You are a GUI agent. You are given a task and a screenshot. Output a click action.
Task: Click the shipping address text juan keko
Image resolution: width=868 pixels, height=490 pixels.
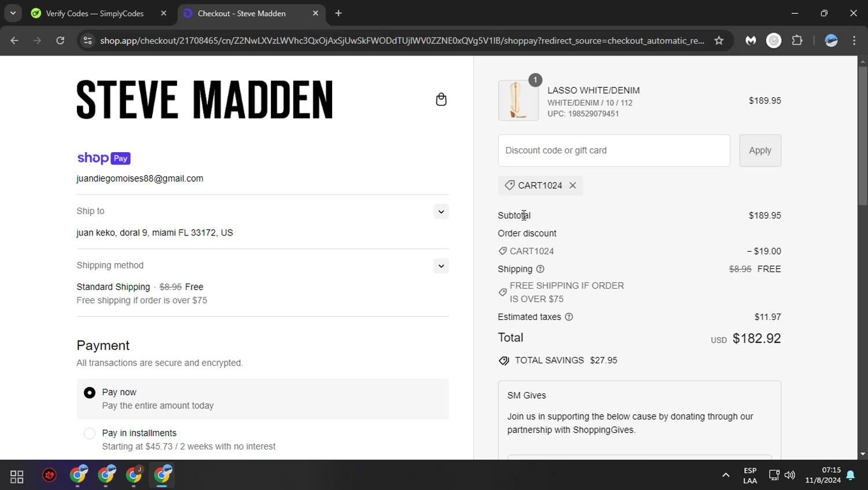(155, 233)
